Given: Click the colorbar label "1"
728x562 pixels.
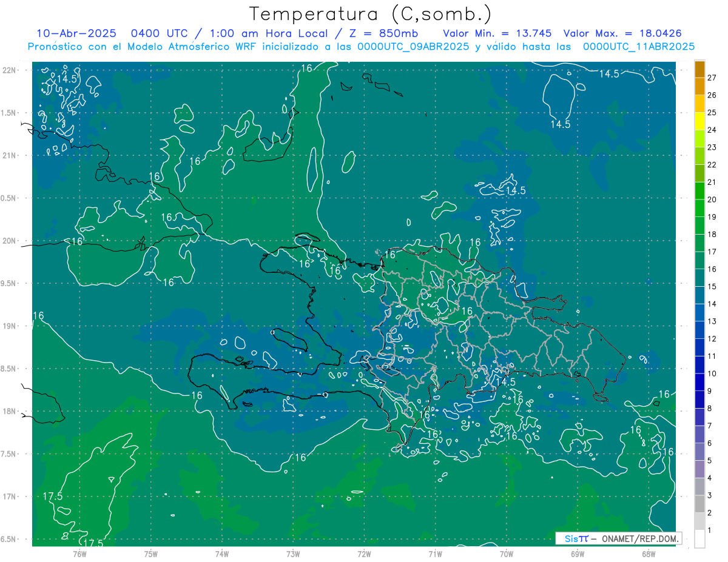Looking at the screenshot, I should click(x=710, y=530).
